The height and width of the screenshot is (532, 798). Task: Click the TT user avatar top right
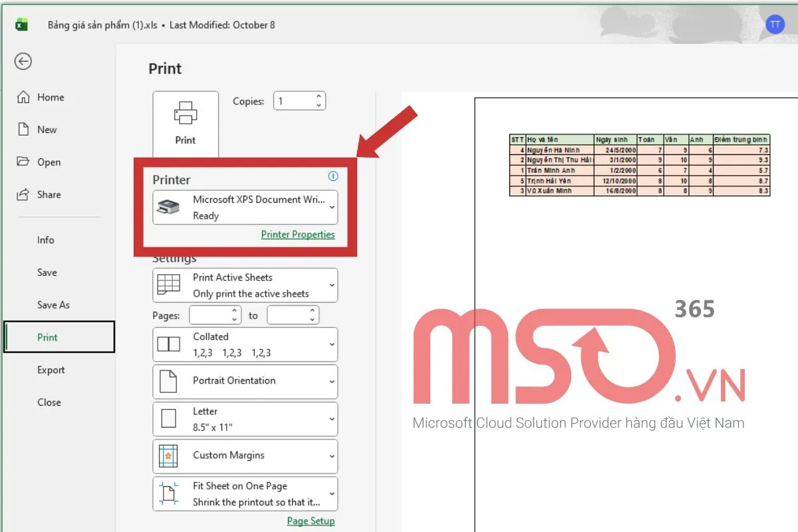coord(775,25)
